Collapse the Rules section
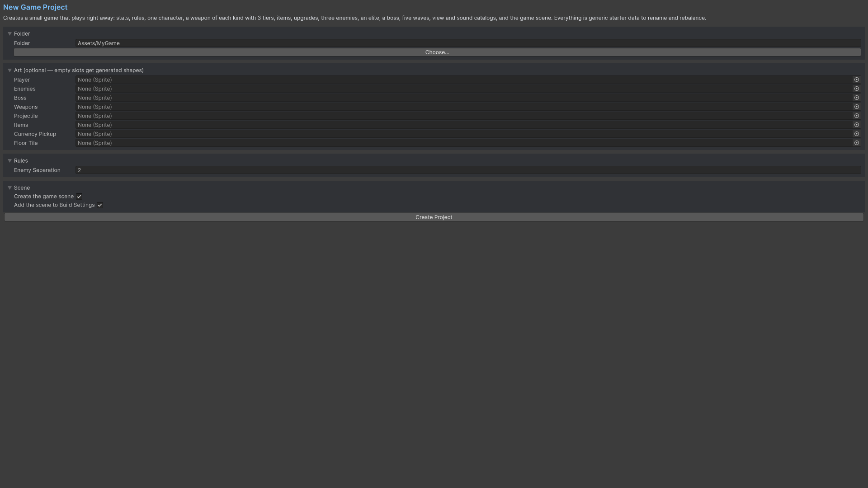 click(x=9, y=161)
